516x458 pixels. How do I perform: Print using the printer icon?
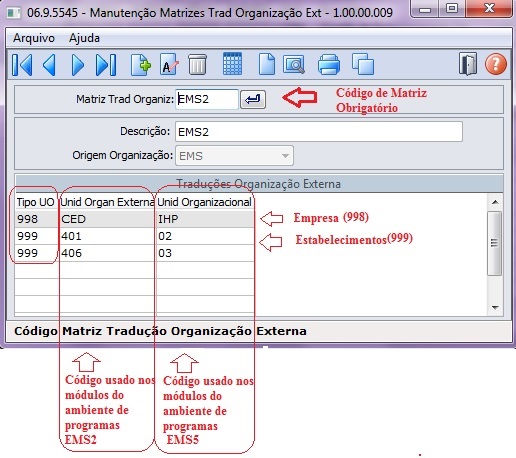click(329, 64)
